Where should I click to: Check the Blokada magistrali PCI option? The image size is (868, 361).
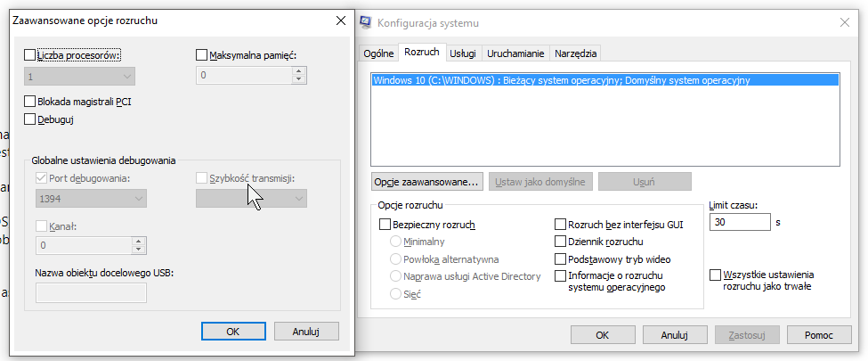31,102
